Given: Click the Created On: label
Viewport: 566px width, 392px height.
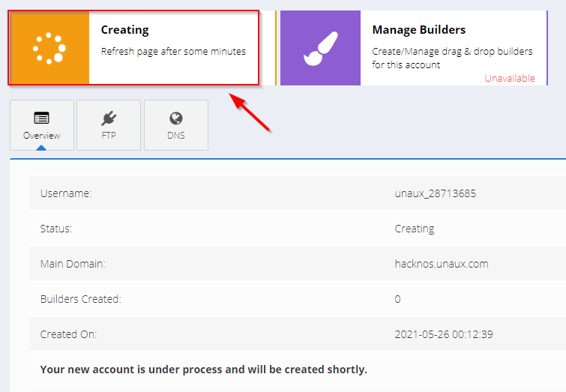Looking at the screenshot, I should coord(68,334).
